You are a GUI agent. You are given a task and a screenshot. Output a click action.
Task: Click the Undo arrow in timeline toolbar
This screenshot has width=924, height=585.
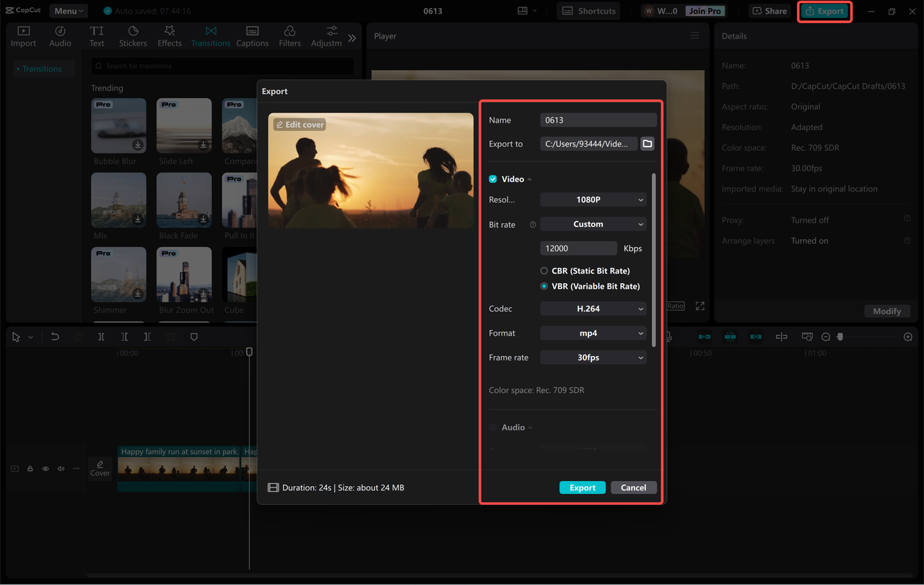55,337
